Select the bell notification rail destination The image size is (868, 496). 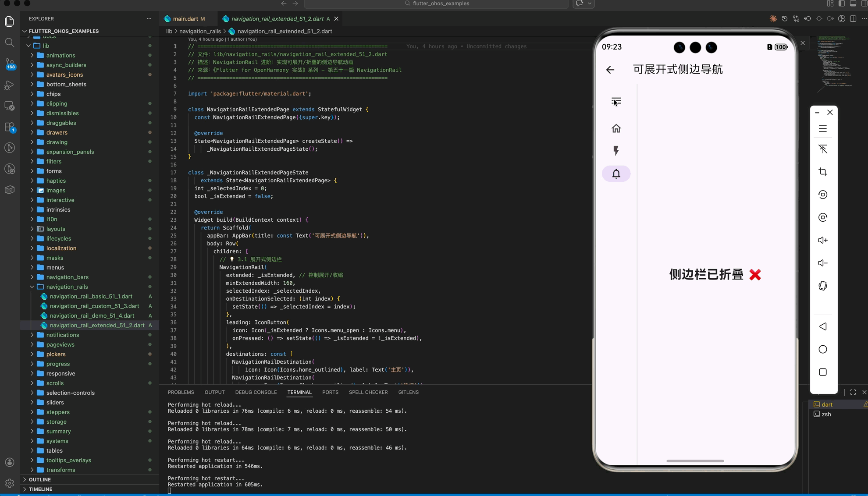click(x=616, y=174)
